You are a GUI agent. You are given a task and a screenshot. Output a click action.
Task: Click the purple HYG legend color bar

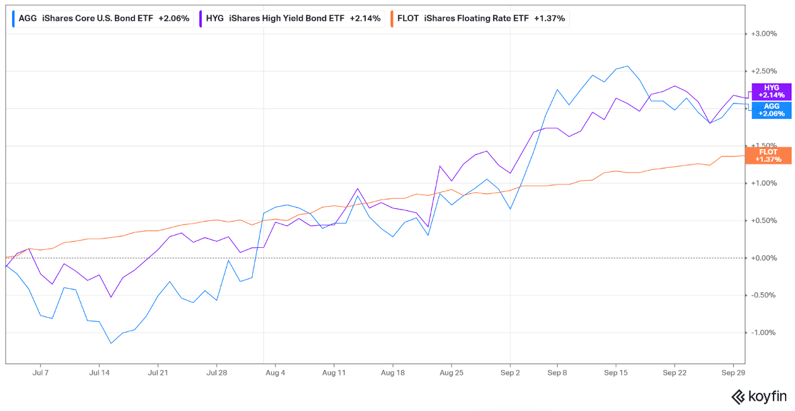(x=201, y=17)
